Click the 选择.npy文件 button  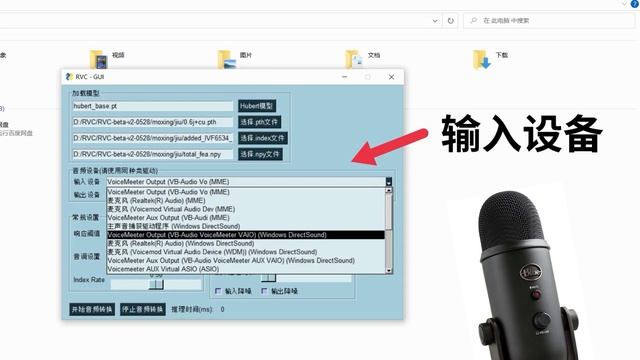pyautogui.click(x=260, y=154)
